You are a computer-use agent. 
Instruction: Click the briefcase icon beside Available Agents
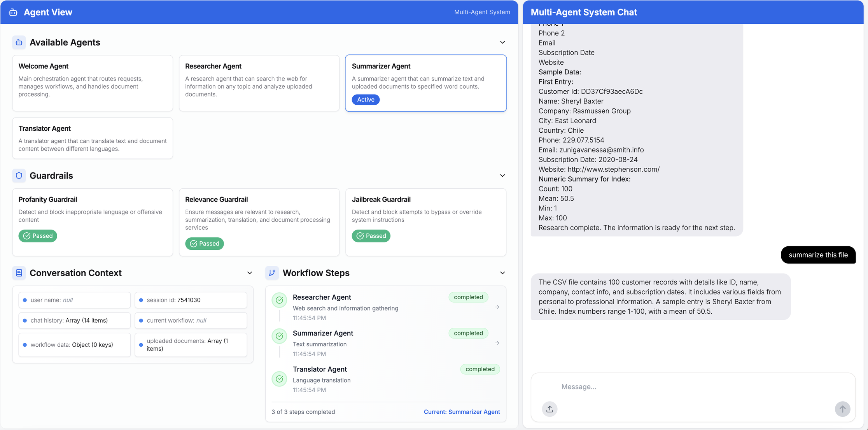pos(19,42)
